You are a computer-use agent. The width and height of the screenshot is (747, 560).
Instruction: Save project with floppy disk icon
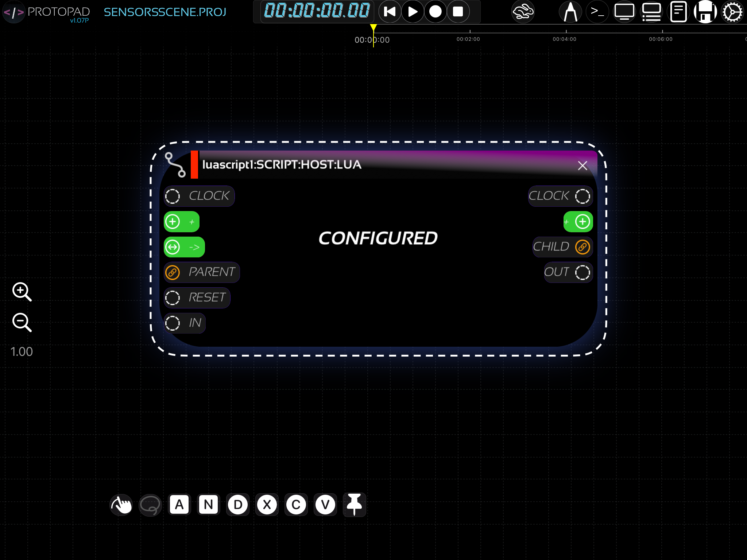pyautogui.click(x=705, y=12)
